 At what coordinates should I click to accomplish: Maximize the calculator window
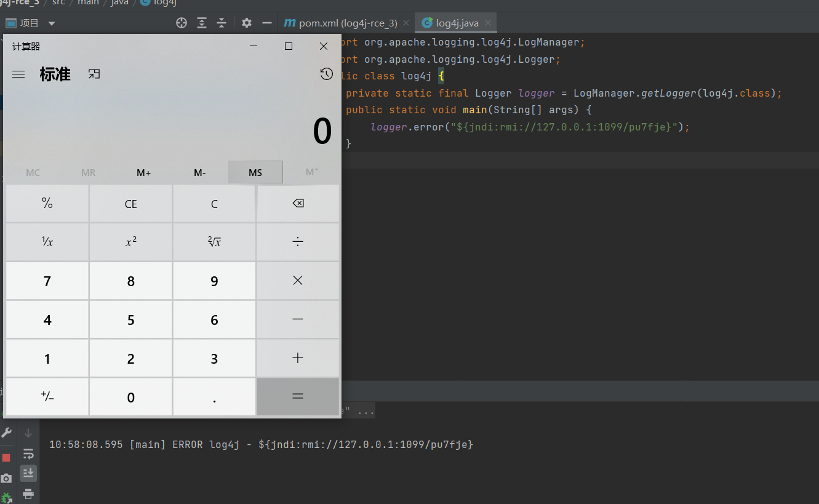tap(288, 46)
